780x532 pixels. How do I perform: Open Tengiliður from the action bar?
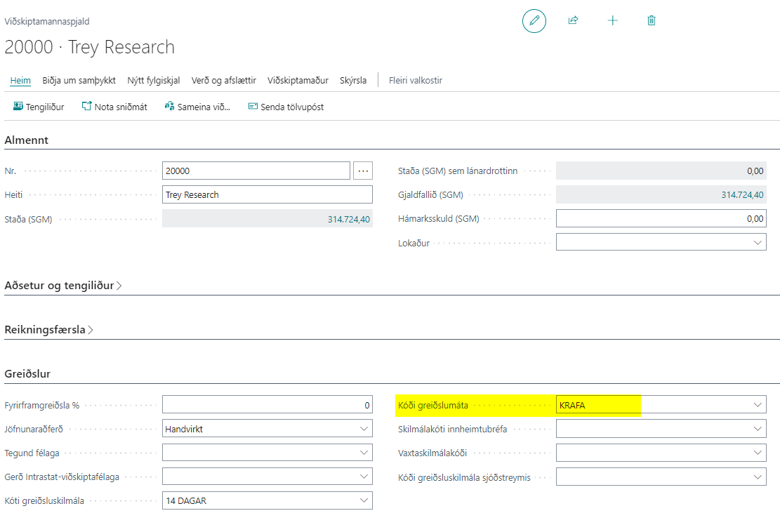pos(39,107)
